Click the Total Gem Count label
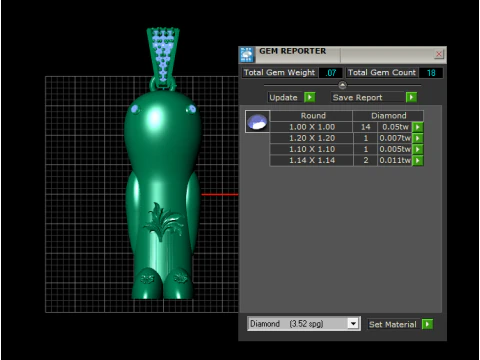 pyautogui.click(x=382, y=73)
